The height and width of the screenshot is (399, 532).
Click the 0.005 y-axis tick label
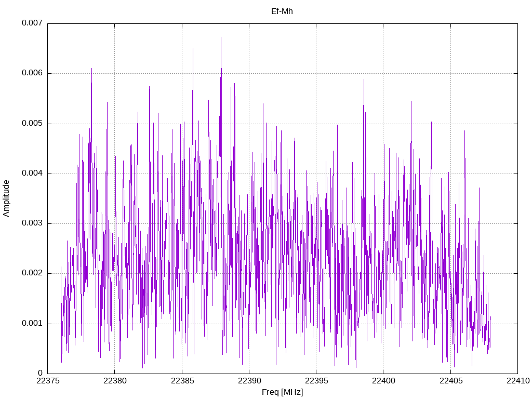[x=32, y=123]
